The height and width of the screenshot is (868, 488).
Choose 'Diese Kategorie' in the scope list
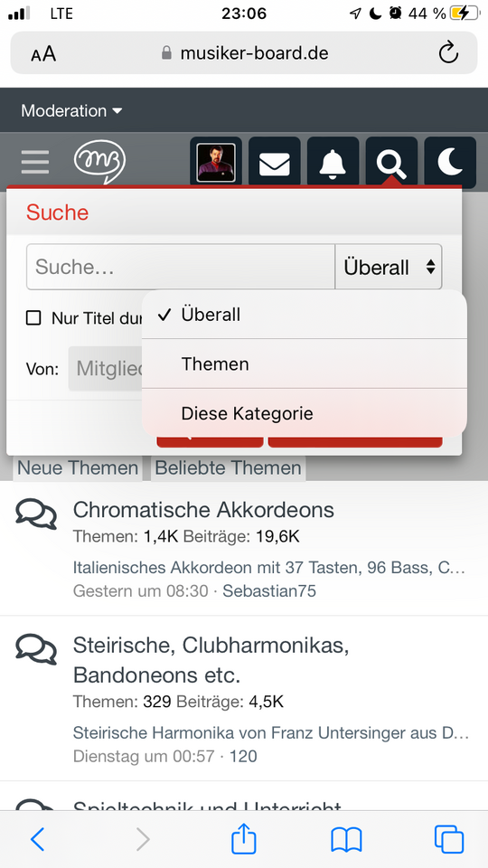pyautogui.click(x=305, y=413)
